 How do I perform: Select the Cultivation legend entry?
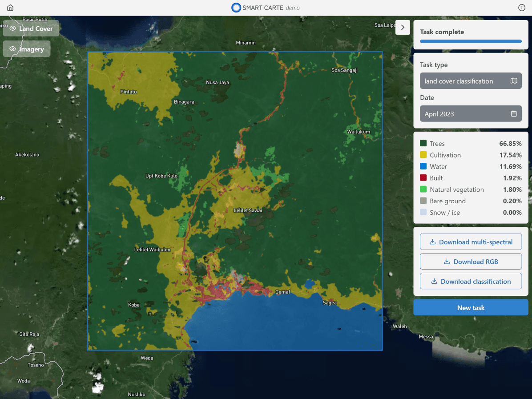(x=445, y=155)
